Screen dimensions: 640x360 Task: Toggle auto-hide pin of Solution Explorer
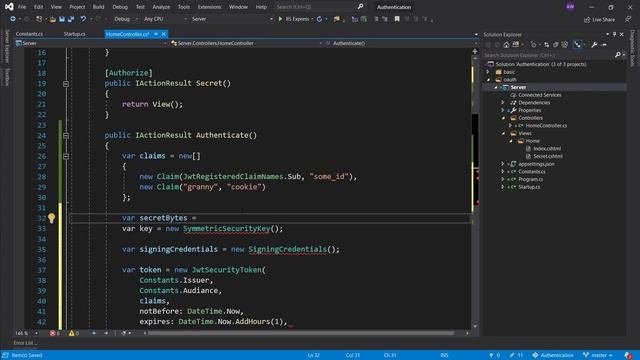(614, 34)
